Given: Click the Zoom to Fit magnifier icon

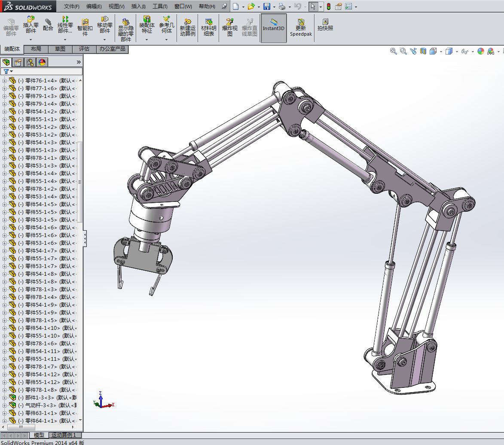Looking at the screenshot, I should [393, 51].
